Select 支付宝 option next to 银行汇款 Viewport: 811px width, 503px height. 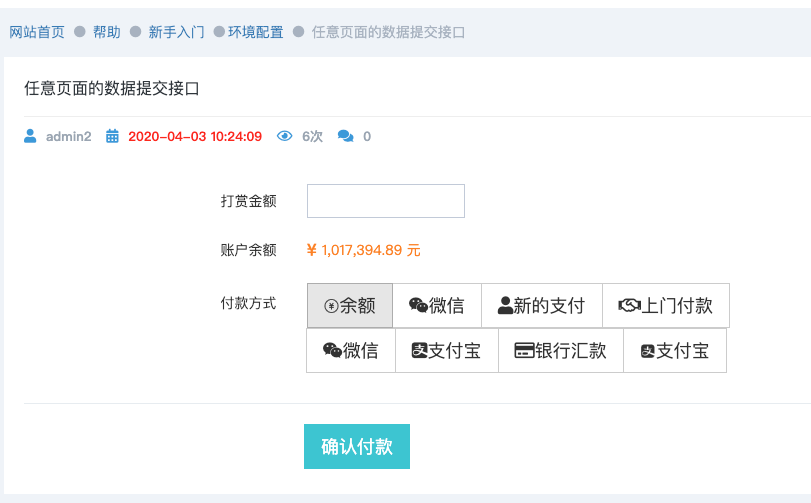pos(447,350)
